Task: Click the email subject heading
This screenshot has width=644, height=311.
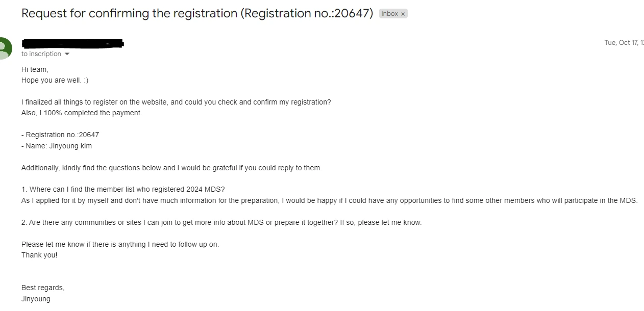Action: point(197,14)
